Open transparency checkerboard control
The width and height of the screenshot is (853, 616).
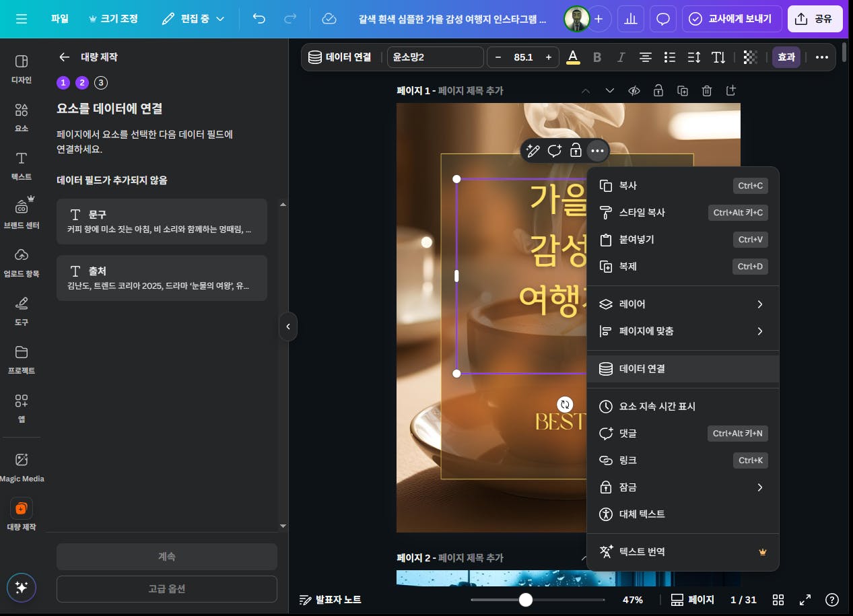(750, 57)
